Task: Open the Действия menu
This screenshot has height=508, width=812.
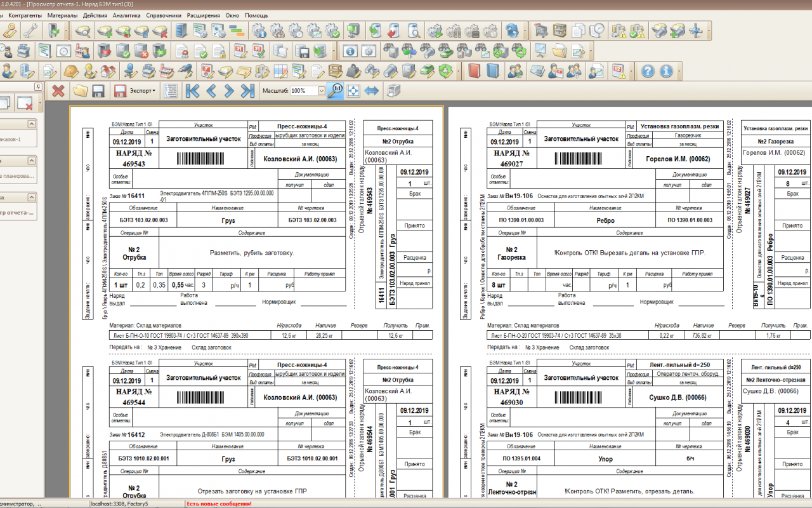Action: coord(95,15)
